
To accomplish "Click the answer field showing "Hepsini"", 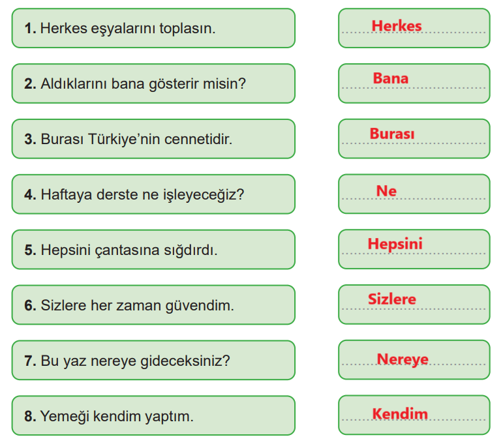I will pos(414,249).
